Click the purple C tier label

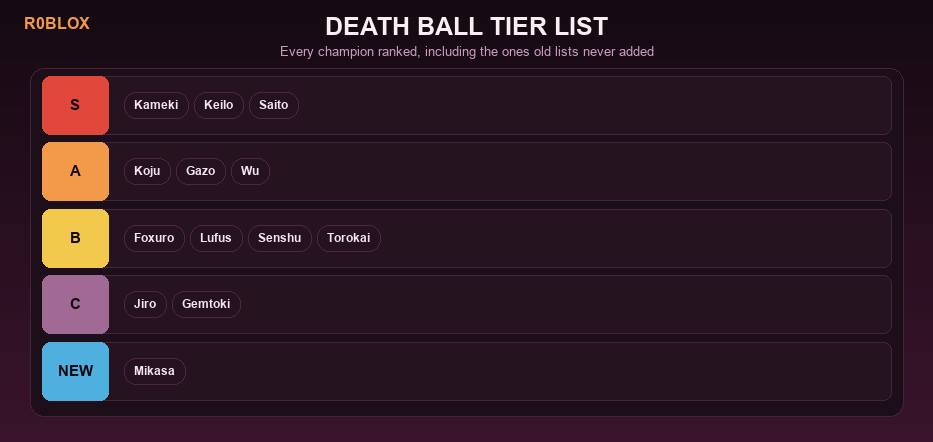(75, 304)
